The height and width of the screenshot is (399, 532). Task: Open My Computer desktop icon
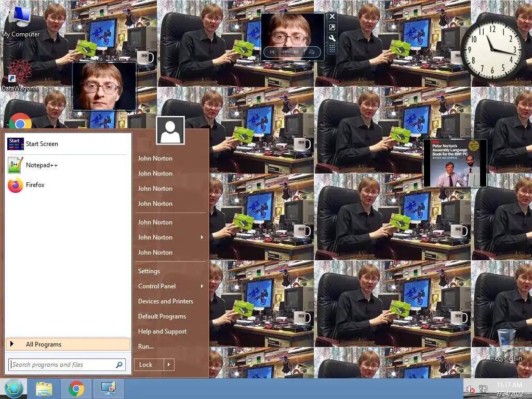(20, 22)
